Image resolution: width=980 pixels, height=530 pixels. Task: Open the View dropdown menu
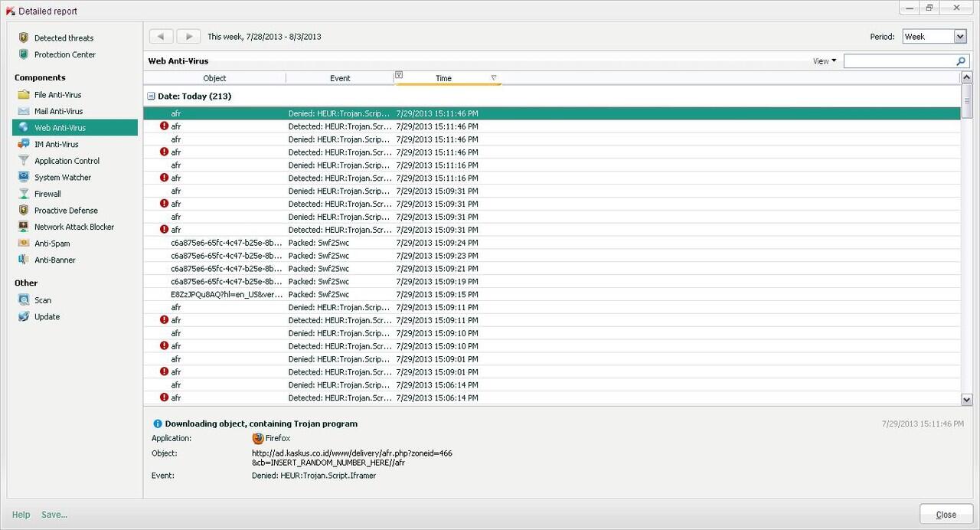824,61
